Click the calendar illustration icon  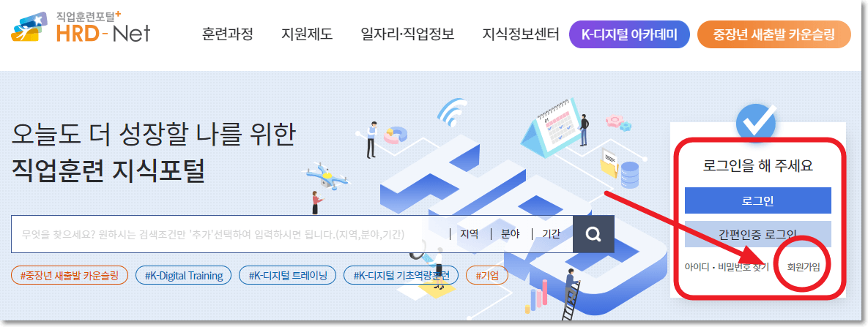click(x=550, y=126)
